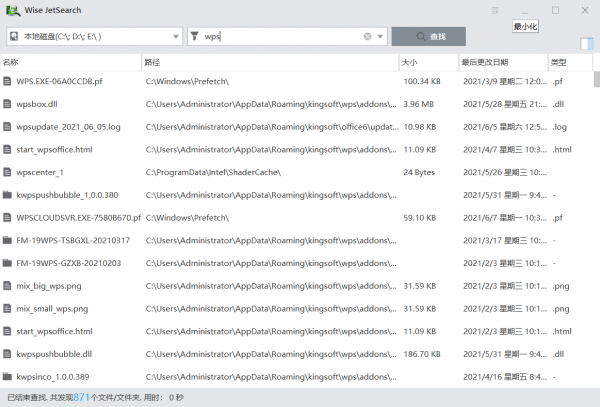Screen dimensions: 600x407
Task: Click the folder icon of FM-19WPS-TSBGXL-20210317
Action: coord(7,240)
